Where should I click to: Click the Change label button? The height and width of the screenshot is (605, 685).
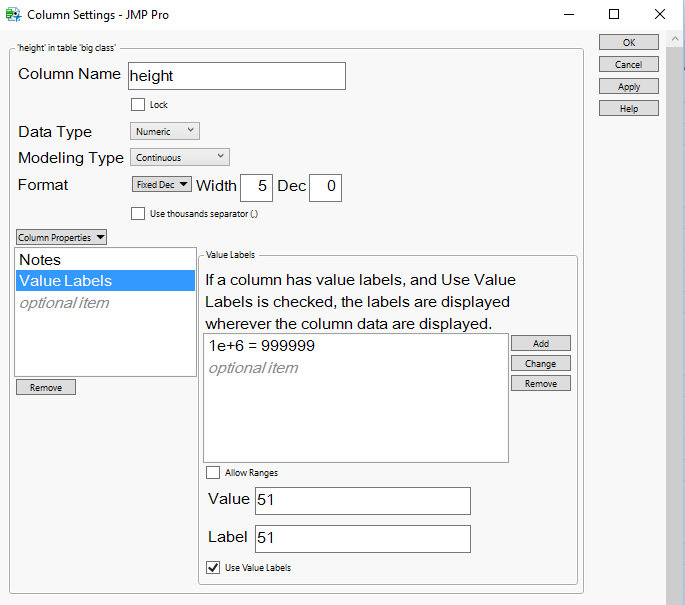click(541, 363)
